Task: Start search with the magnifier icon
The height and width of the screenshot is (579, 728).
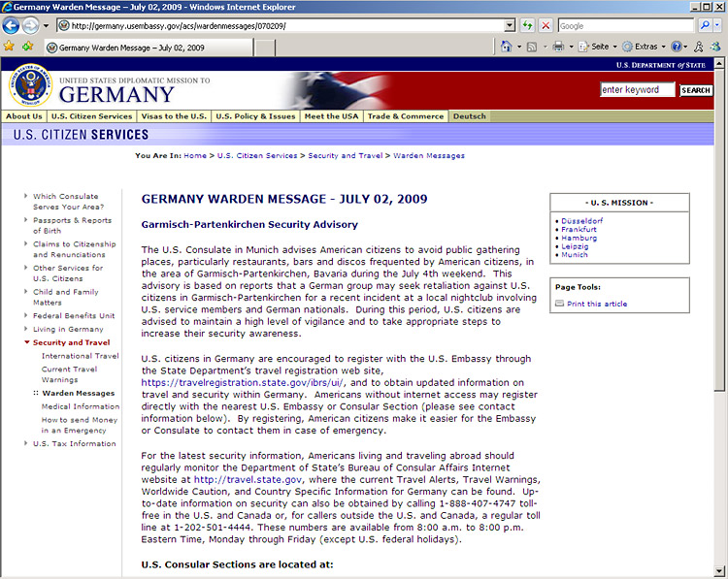Action: (706, 25)
